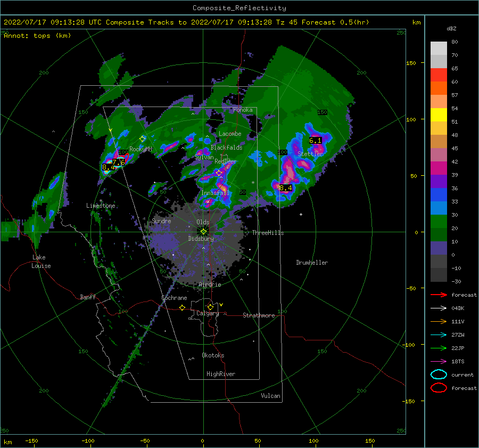This screenshot has width=479, height=448.
Task: Click the Composite_Reflectivity title
Action: point(240,8)
